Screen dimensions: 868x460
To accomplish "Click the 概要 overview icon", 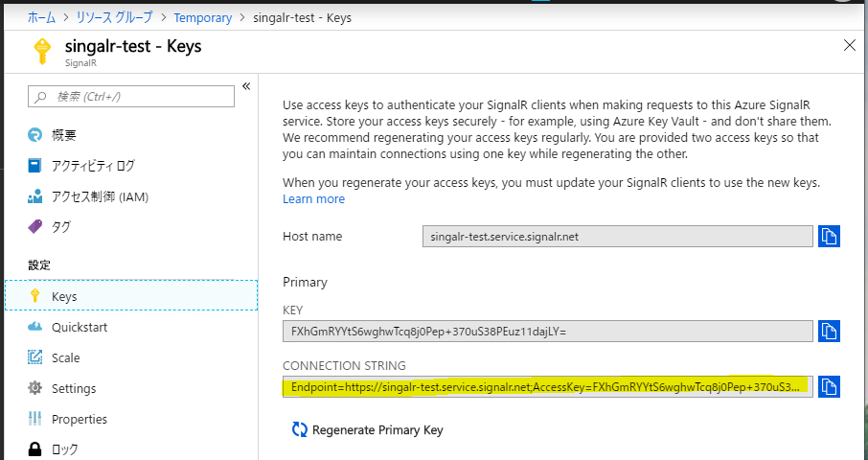I will tap(34, 134).
